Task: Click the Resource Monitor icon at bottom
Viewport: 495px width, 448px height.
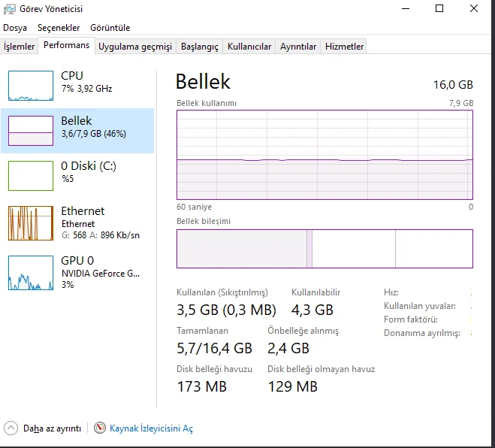Action: (x=100, y=428)
